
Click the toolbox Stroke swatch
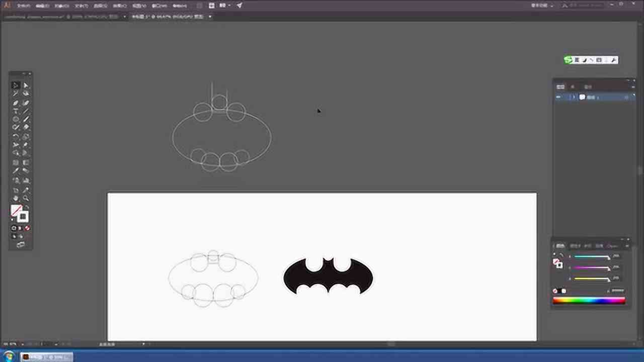click(23, 217)
